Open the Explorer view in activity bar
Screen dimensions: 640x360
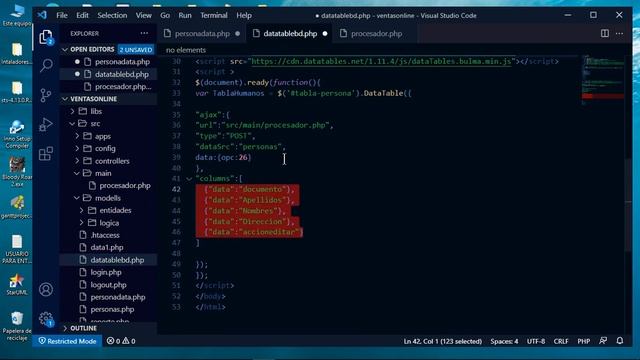pyautogui.click(x=46, y=37)
